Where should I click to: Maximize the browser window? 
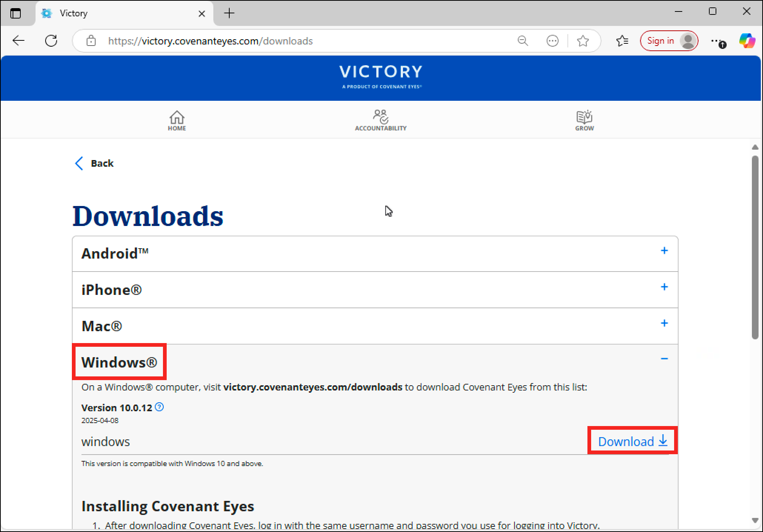tap(713, 12)
